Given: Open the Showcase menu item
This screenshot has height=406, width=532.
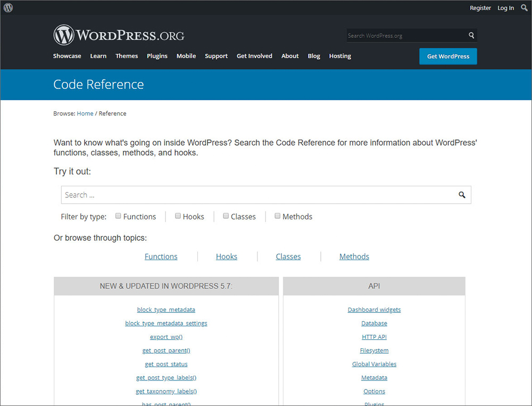Looking at the screenshot, I should click(x=67, y=56).
